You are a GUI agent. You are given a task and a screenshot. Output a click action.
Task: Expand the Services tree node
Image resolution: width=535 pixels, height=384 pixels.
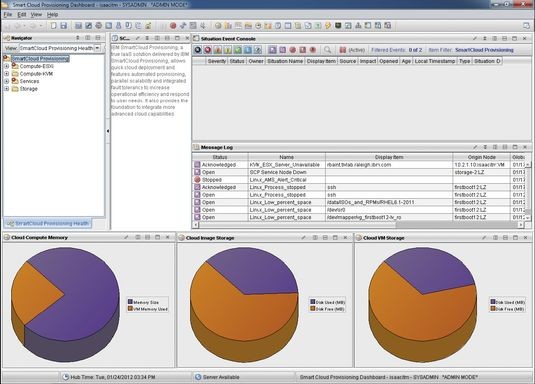[6, 81]
